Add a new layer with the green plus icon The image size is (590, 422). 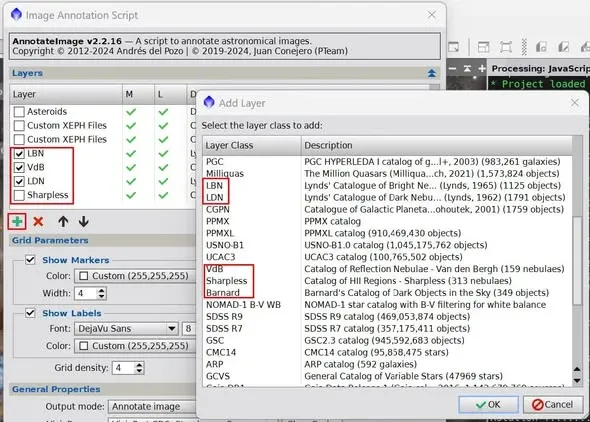click(17, 222)
